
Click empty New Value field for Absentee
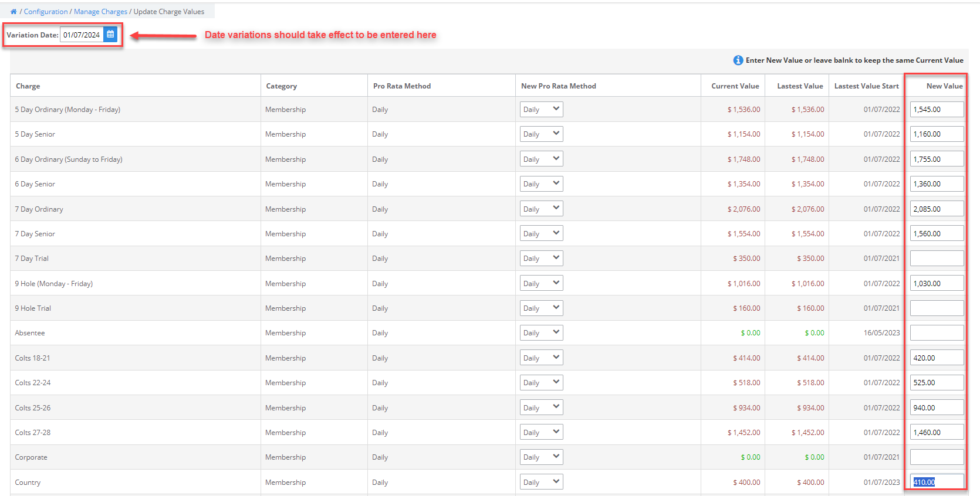tap(937, 333)
